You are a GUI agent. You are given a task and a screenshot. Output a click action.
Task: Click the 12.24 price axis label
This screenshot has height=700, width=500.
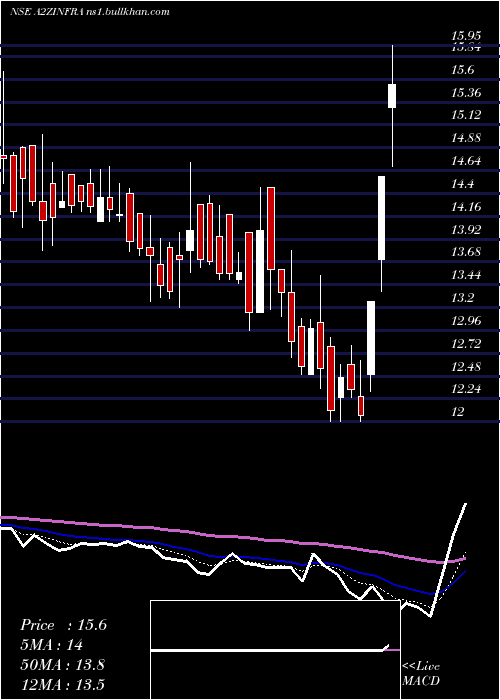click(x=466, y=389)
